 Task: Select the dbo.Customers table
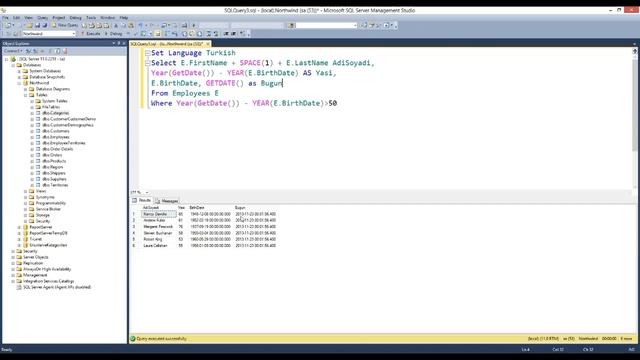point(56,131)
